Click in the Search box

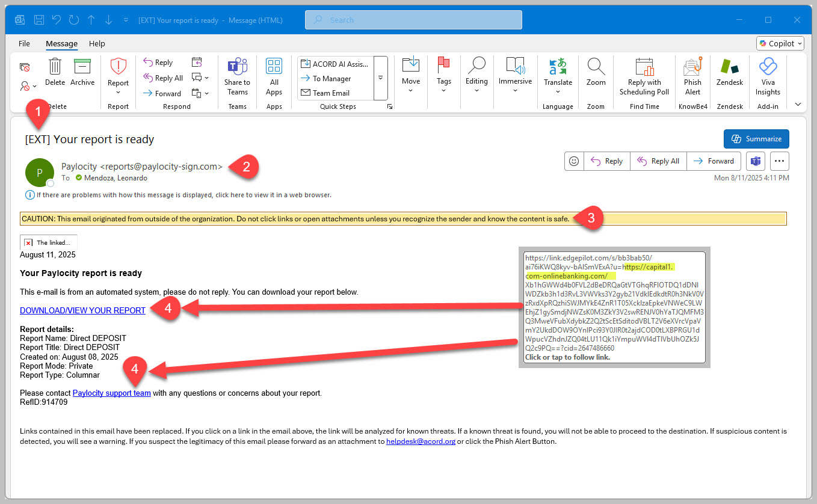click(413, 20)
